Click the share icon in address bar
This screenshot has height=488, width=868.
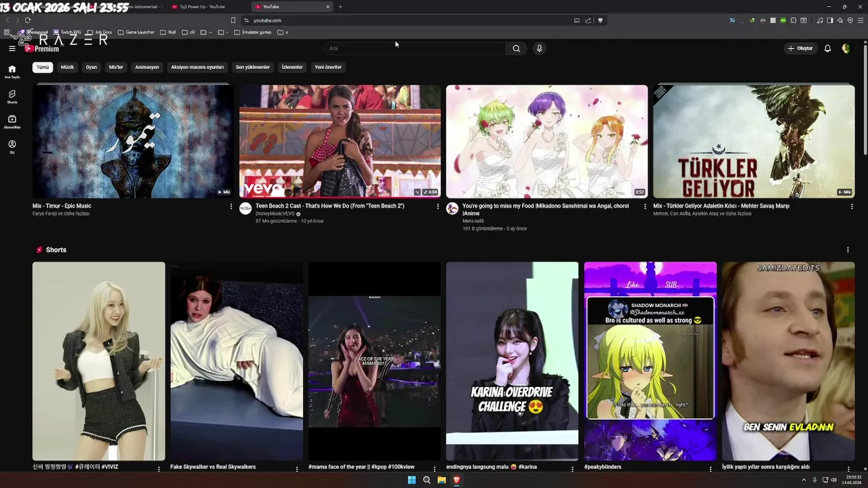[x=588, y=20]
